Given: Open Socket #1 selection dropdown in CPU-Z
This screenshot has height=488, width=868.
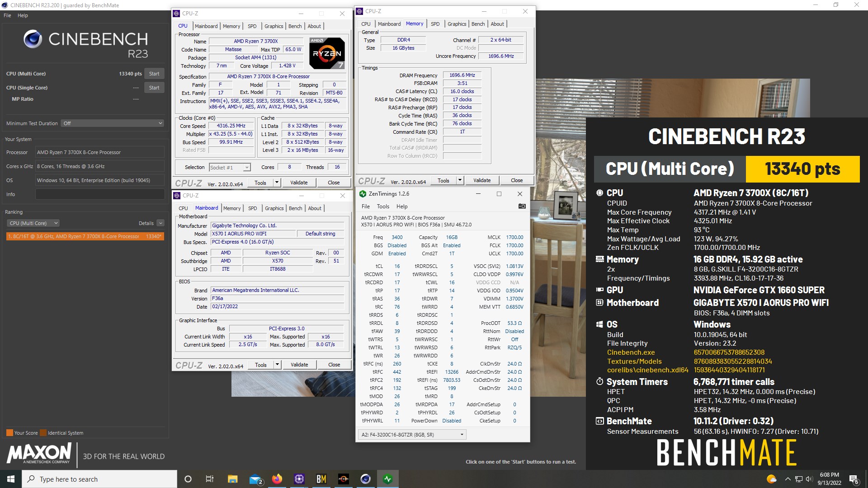Looking at the screenshot, I should tap(230, 168).
